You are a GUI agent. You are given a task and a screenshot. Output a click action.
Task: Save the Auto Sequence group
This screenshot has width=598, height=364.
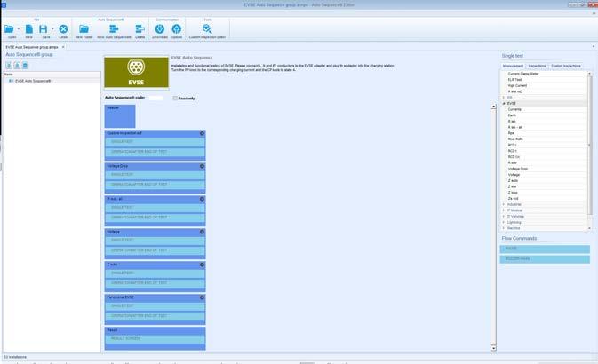point(44,29)
